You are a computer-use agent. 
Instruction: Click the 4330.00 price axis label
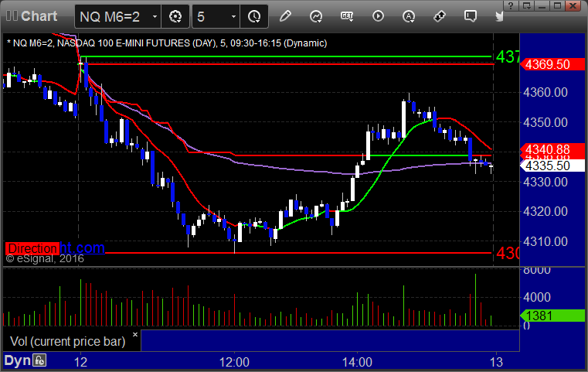click(546, 182)
